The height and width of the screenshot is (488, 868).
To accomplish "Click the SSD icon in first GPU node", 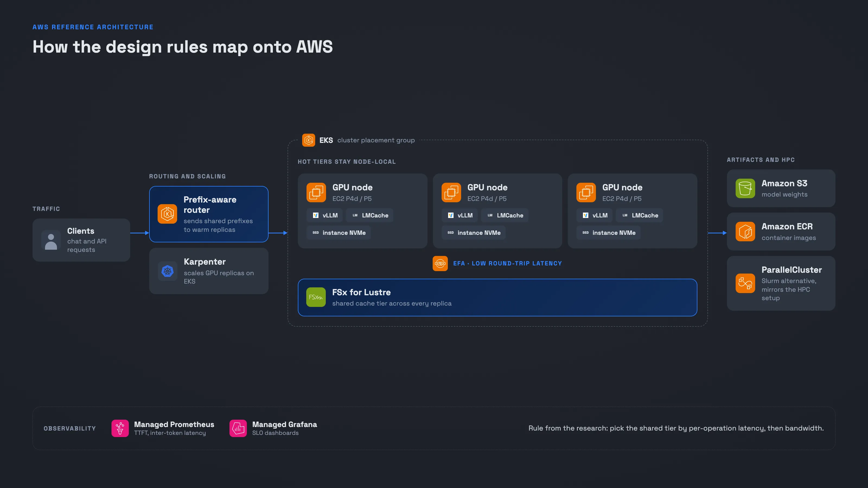I will click(x=316, y=233).
